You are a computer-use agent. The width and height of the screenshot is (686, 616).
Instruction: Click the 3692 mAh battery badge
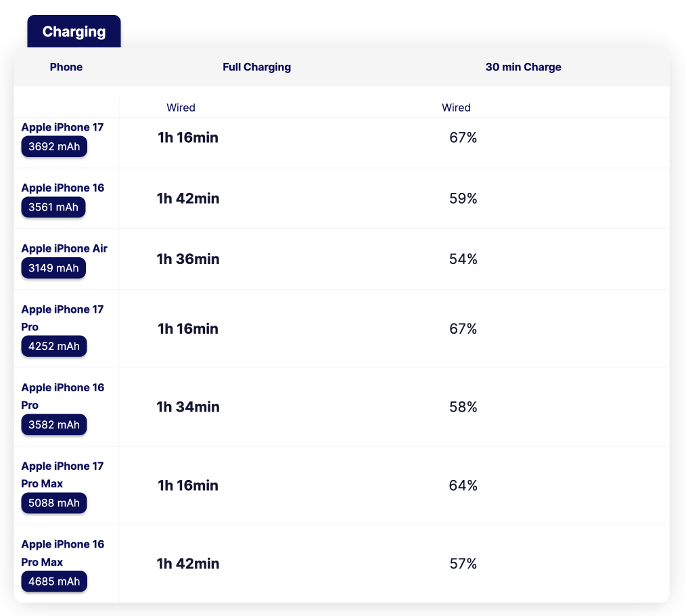54,147
